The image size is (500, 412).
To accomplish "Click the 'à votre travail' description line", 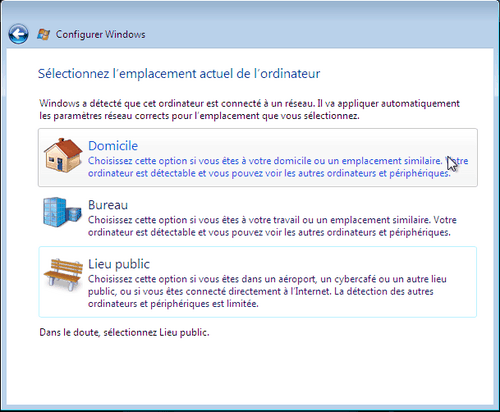I will click(x=272, y=220).
